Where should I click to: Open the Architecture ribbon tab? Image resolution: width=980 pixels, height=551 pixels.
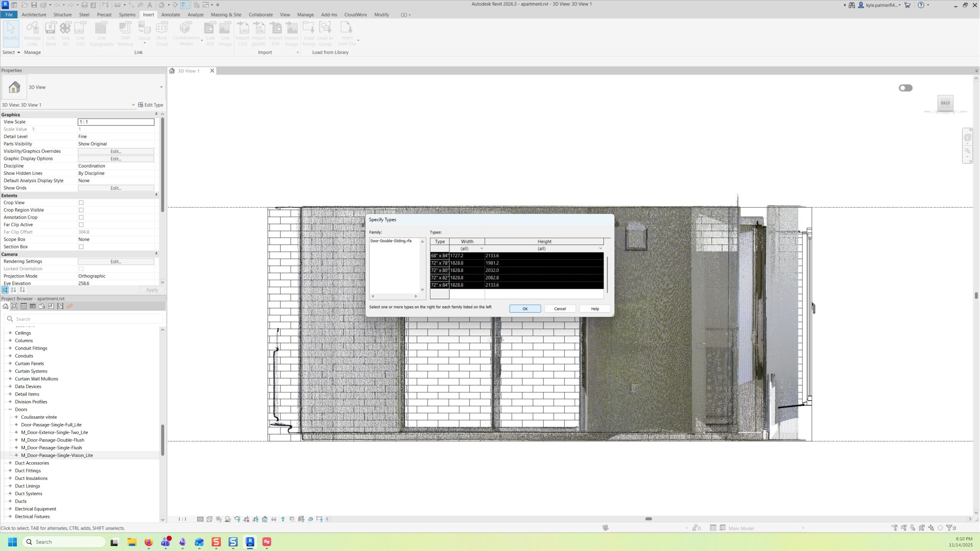pos(34,15)
